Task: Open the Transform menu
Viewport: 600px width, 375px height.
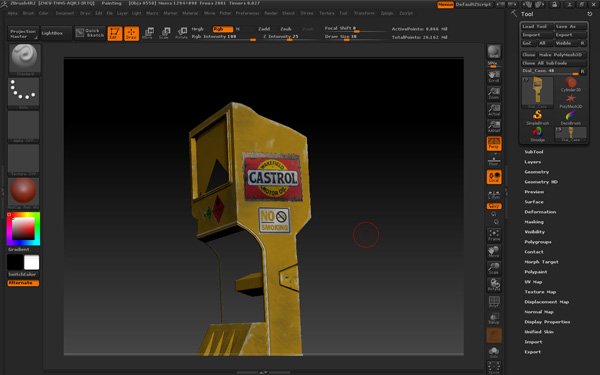Action: click(x=364, y=13)
